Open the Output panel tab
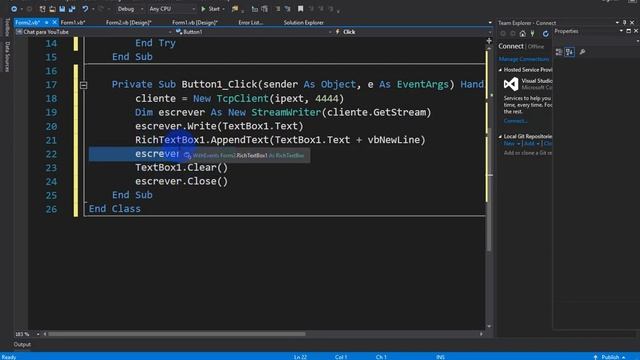This screenshot has width=640, height=360. (22, 344)
